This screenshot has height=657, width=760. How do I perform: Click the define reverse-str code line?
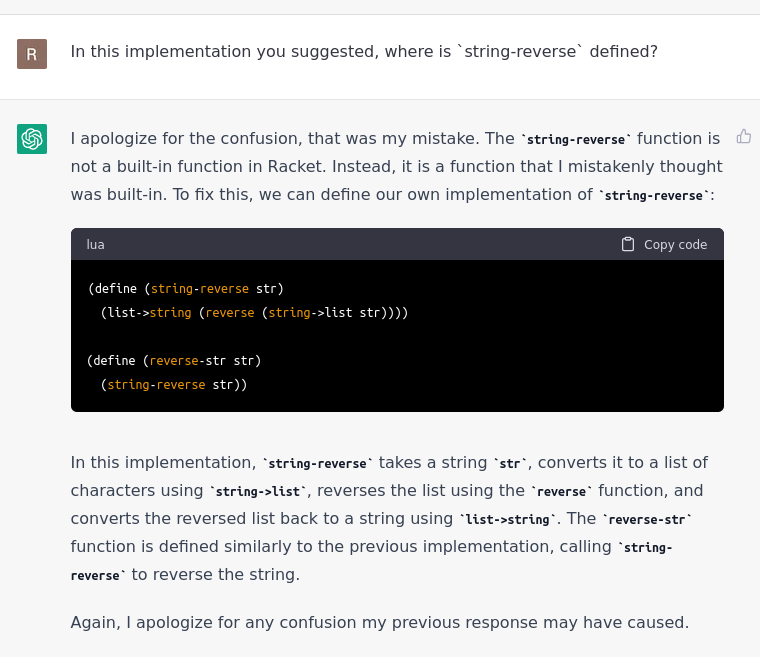click(174, 360)
